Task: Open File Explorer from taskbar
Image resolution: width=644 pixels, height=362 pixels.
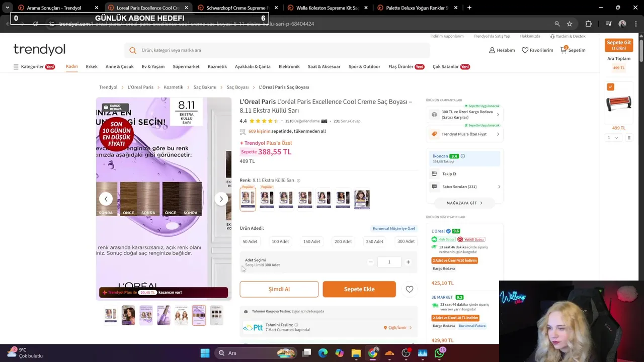Action: point(356,353)
